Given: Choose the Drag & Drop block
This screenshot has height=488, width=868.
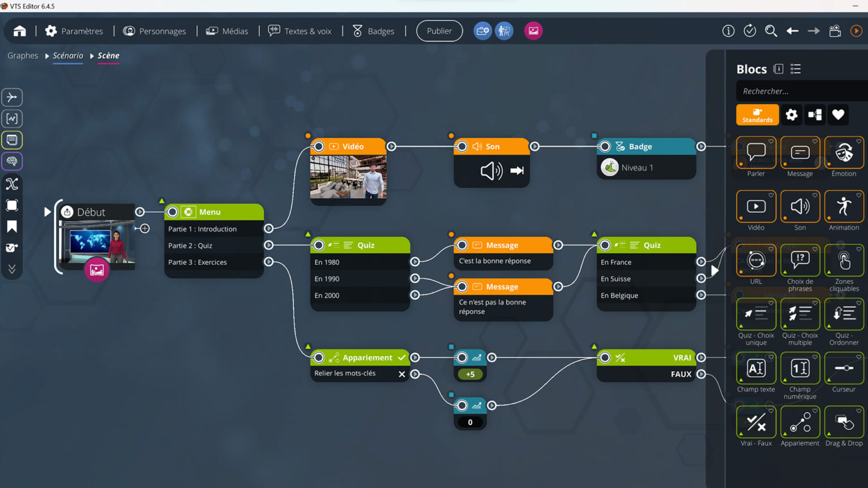Looking at the screenshot, I should coord(844,422).
